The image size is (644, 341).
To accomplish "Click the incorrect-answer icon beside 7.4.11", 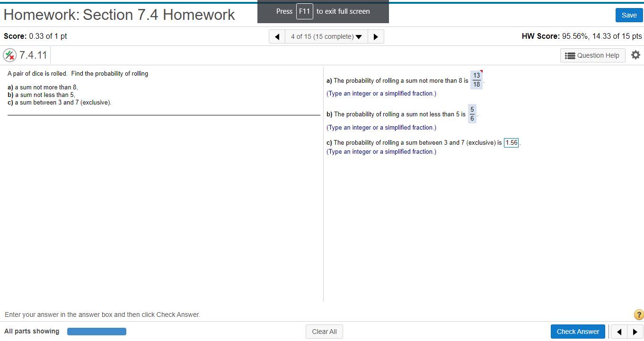I will pos(9,55).
